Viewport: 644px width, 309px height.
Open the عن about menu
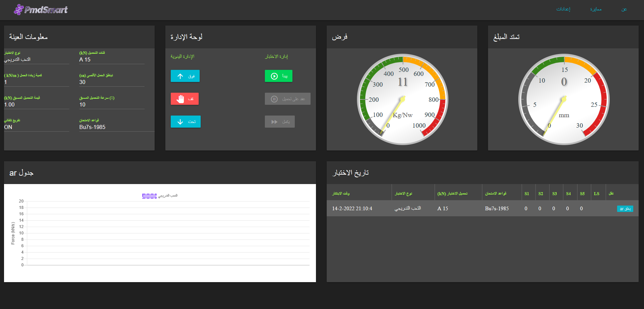point(624,9)
